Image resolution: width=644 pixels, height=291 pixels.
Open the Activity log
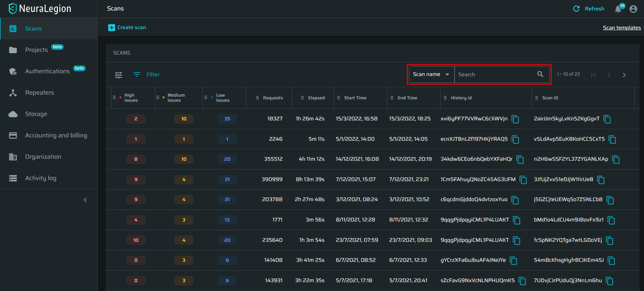(x=49, y=178)
